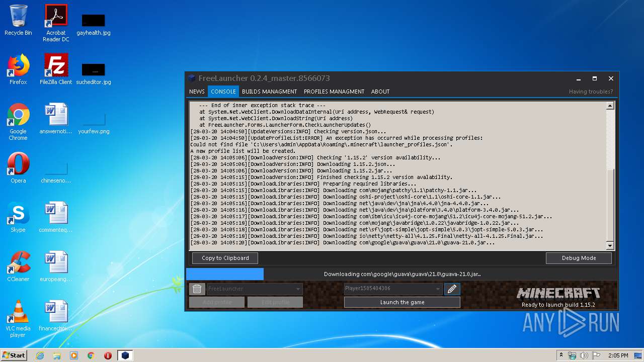Viewport: 644px width, 362px height.
Task: Click the netty-all-4.1.25.Final.jar log line
Action: (x=367, y=236)
